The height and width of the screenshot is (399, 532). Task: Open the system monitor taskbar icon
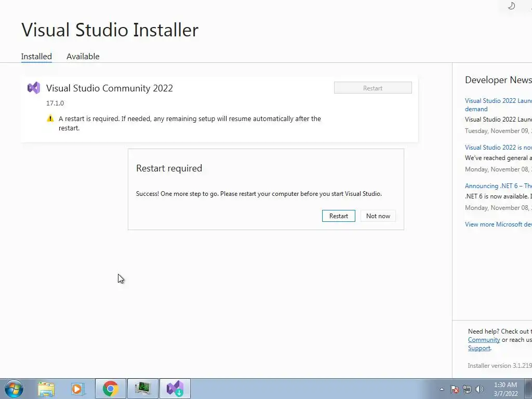tap(142, 389)
